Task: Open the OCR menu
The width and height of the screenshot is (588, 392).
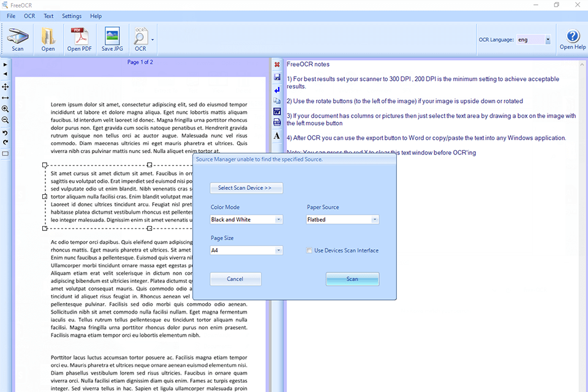Action: pos(29,16)
